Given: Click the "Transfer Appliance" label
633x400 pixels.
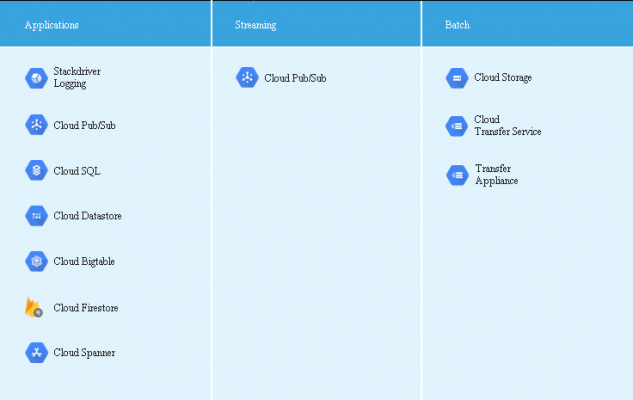Looking at the screenshot, I should pyautogui.click(x=497, y=174).
